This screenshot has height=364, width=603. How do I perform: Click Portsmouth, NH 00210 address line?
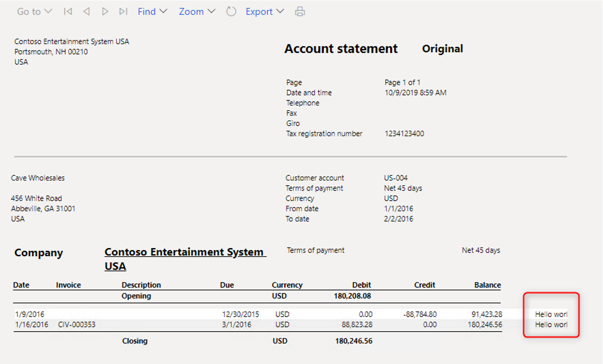[51, 52]
